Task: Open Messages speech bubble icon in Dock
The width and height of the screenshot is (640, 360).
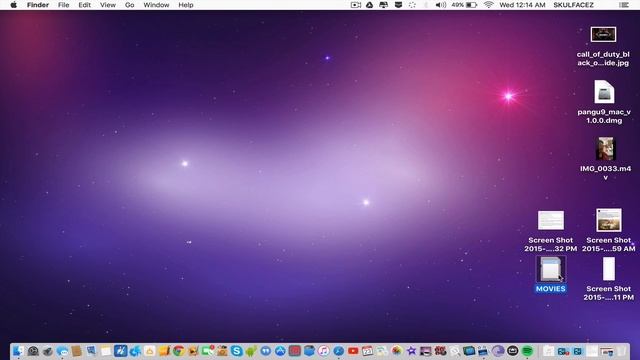Action: (62, 351)
